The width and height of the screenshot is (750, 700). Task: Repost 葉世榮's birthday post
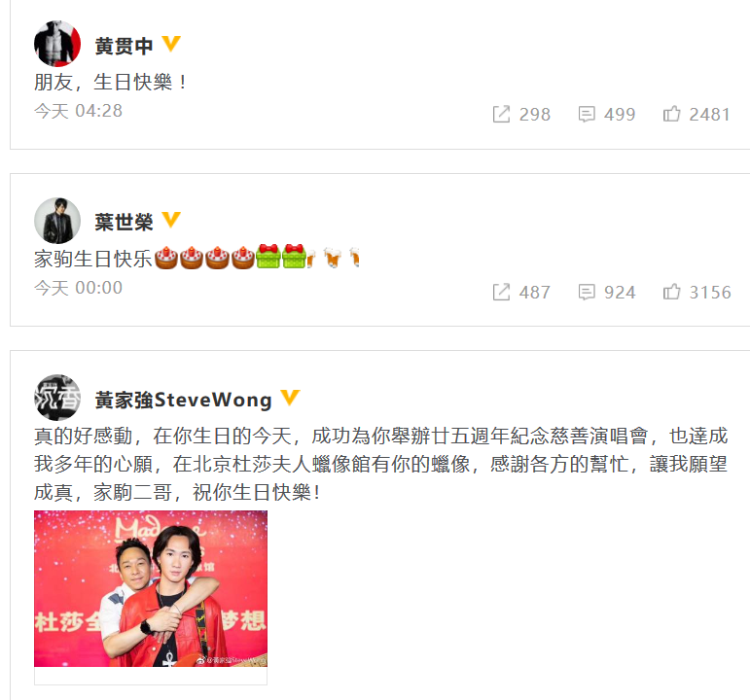(x=501, y=292)
